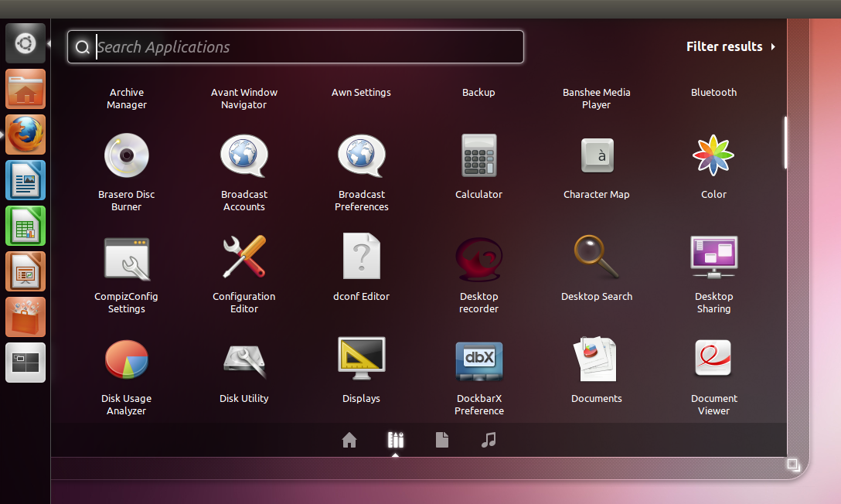Open LibreOffice Writer in launcher
Screen dimensions: 841x504
[26, 180]
